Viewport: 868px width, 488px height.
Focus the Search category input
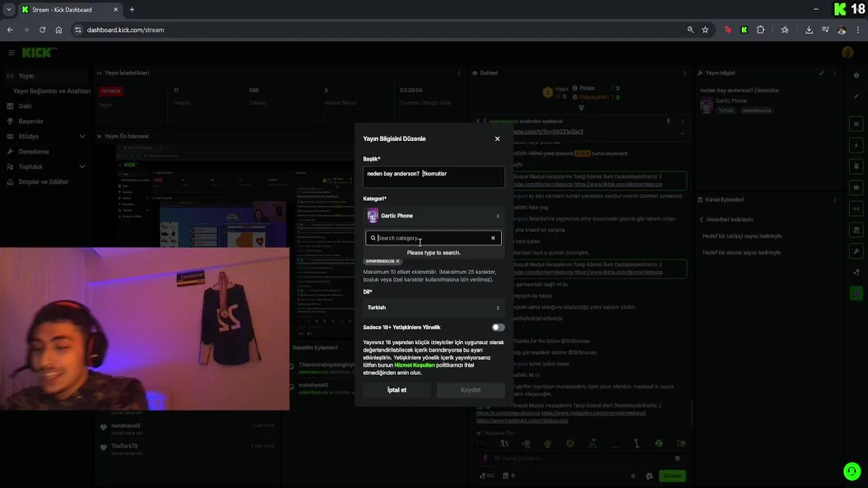(433, 238)
